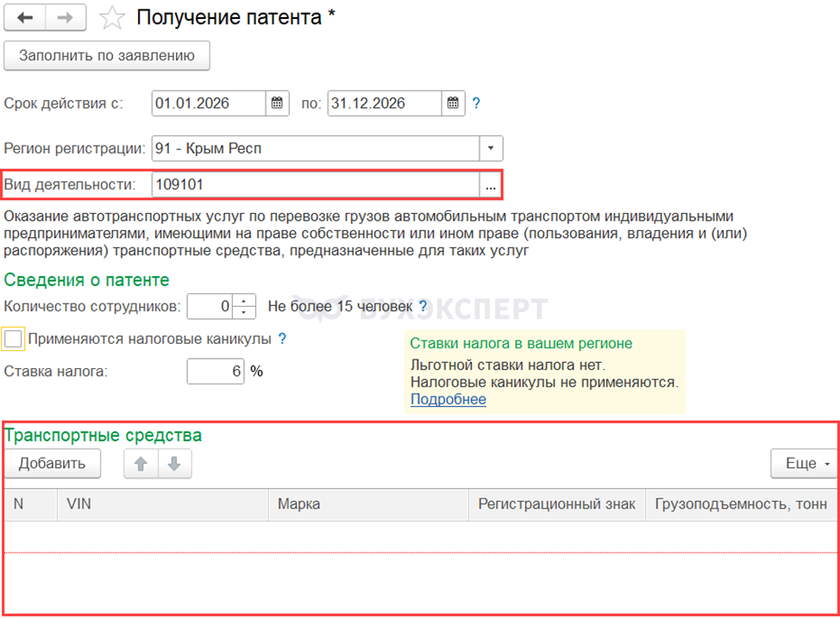Move vehicle row up with arrow

(x=141, y=464)
